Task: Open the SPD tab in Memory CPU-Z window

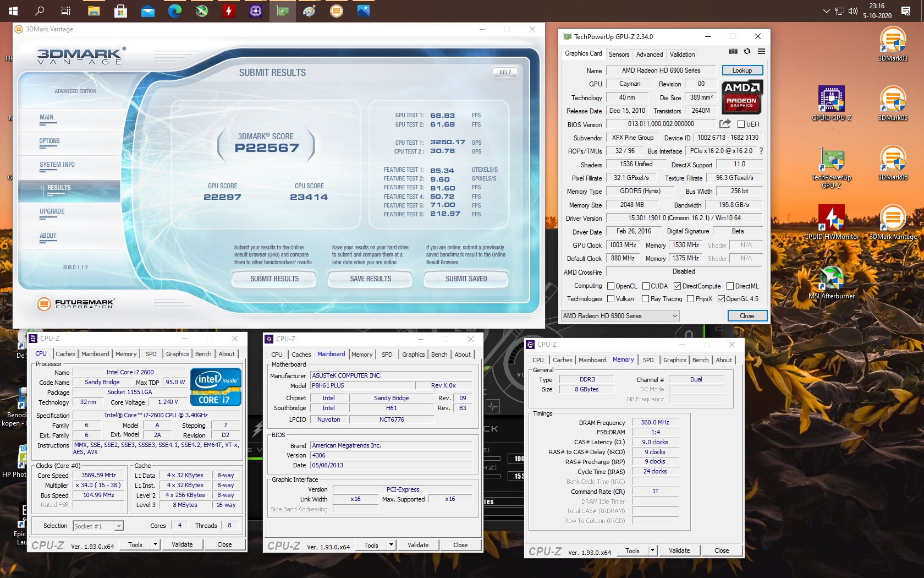Action: coord(648,360)
